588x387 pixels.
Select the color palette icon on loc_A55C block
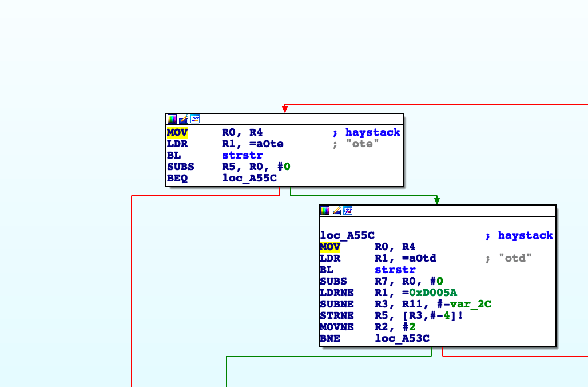point(325,210)
